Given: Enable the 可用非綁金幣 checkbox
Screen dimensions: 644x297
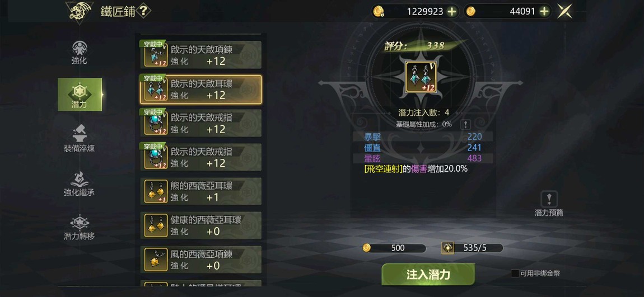Looking at the screenshot, I should [x=515, y=273].
